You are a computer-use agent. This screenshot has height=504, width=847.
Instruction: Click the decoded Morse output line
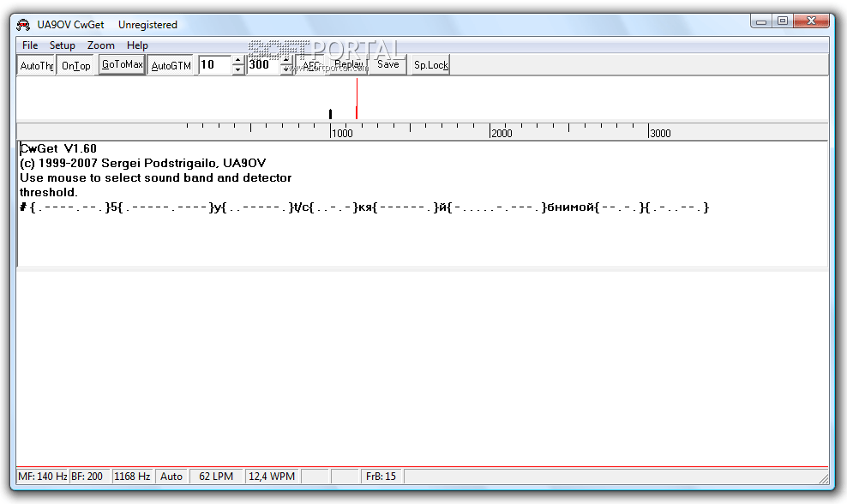364,207
